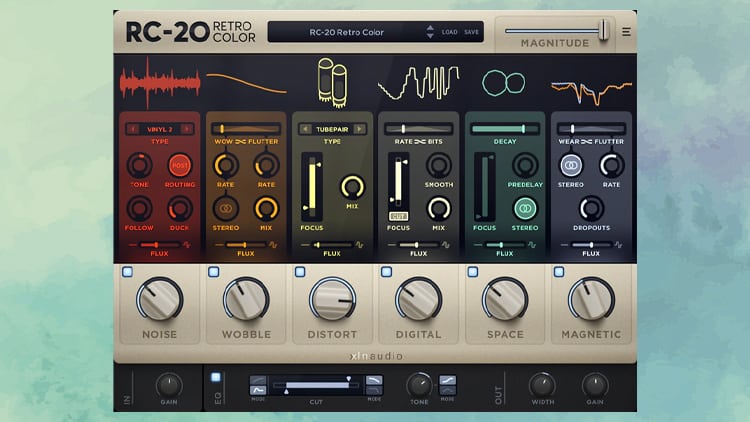Image resolution: width=750 pixels, height=422 pixels.
Task: Toggle the Space Stereo linked-circles button
Action: click(525, 209)
